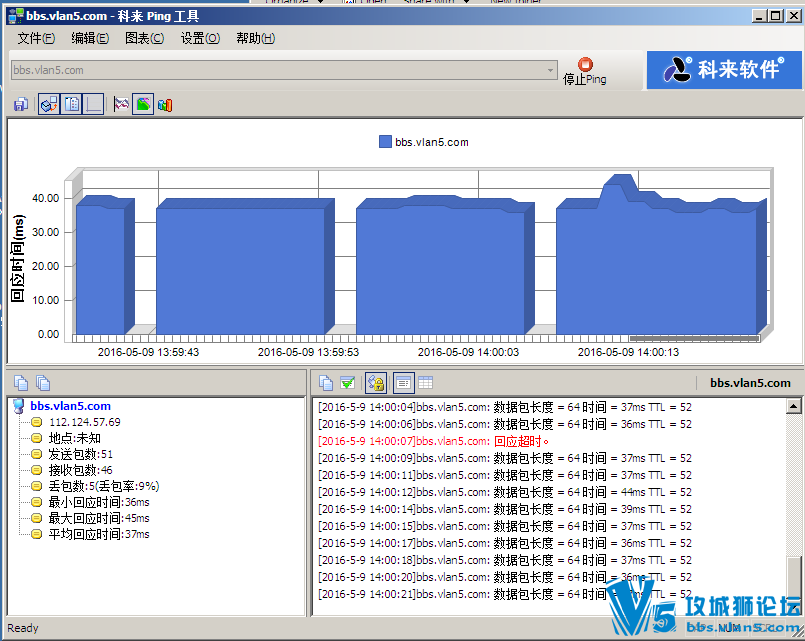Click the blue legend color swatch

pyautogui.click(x=385, y=142)
